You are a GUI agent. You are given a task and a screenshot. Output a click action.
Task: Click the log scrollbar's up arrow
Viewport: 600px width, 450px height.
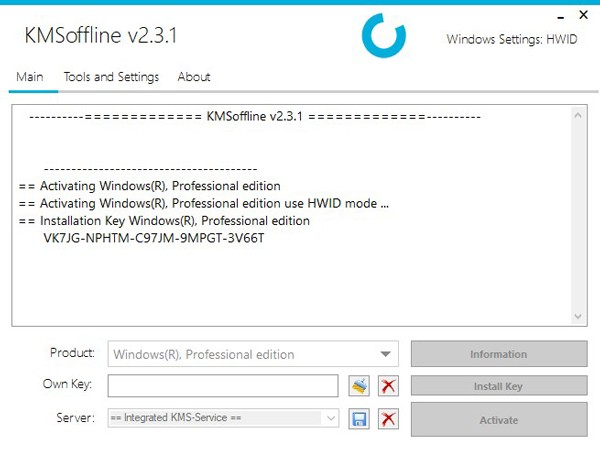[x=579, y=115]
